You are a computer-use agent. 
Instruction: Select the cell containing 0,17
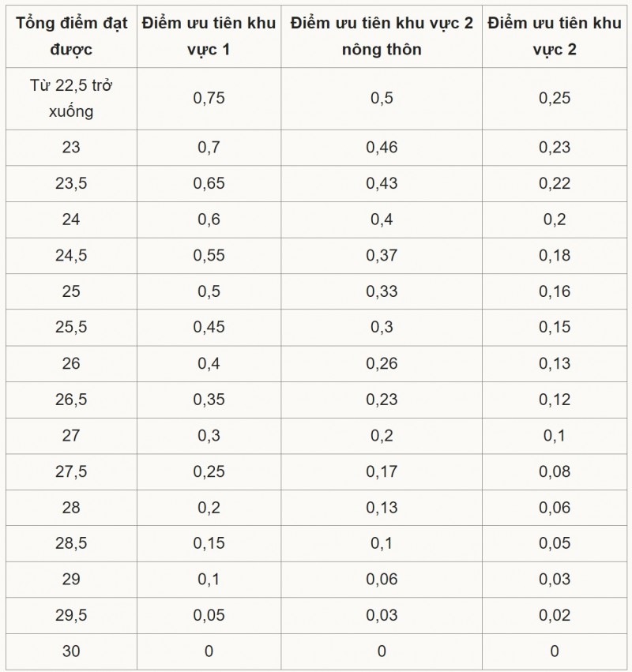click(382, 471)
